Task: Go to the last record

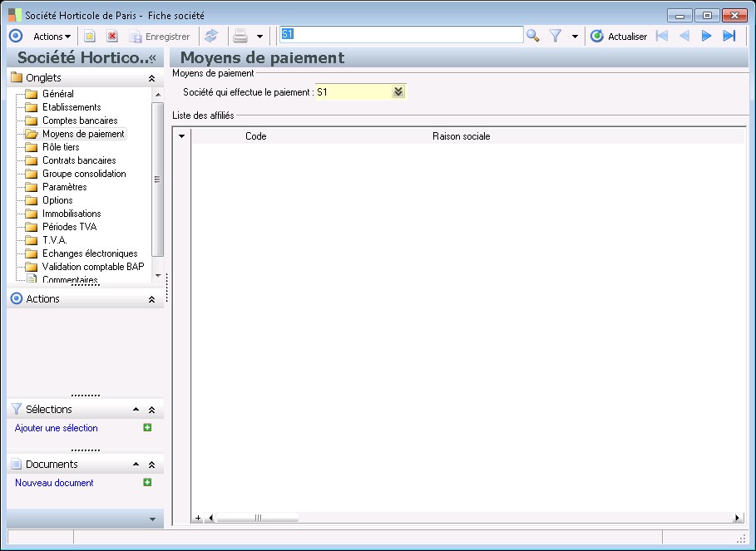Action: (x=729, y=36)
